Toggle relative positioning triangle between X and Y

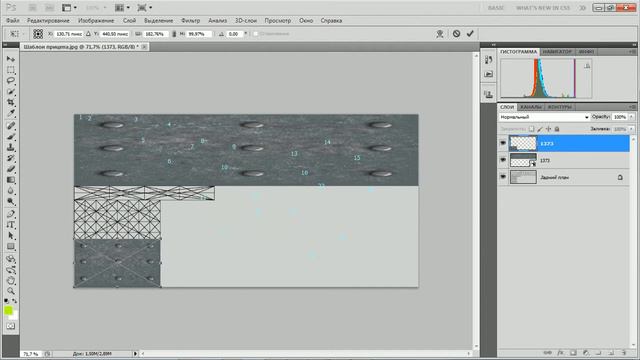click(88, 34)
